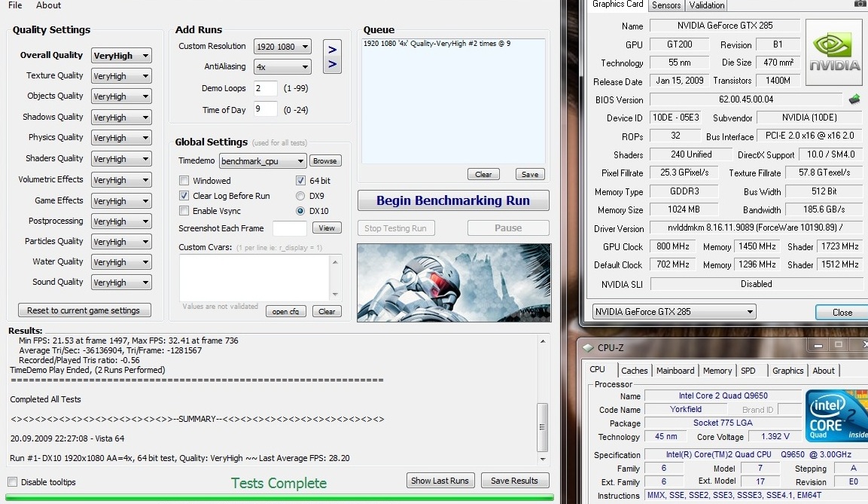This screenshot has width=868, height=504.
Task: Click the Crysis artwork thumbnail
Action: point(454,283)
